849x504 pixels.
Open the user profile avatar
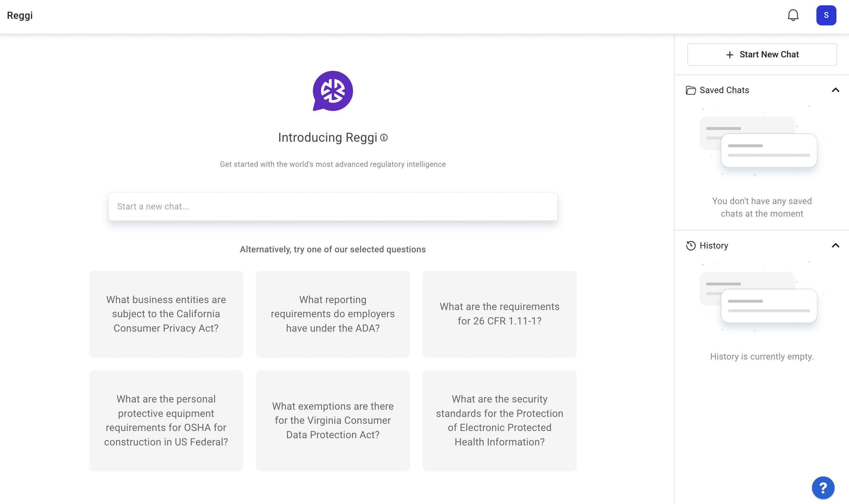pos(826,15)
